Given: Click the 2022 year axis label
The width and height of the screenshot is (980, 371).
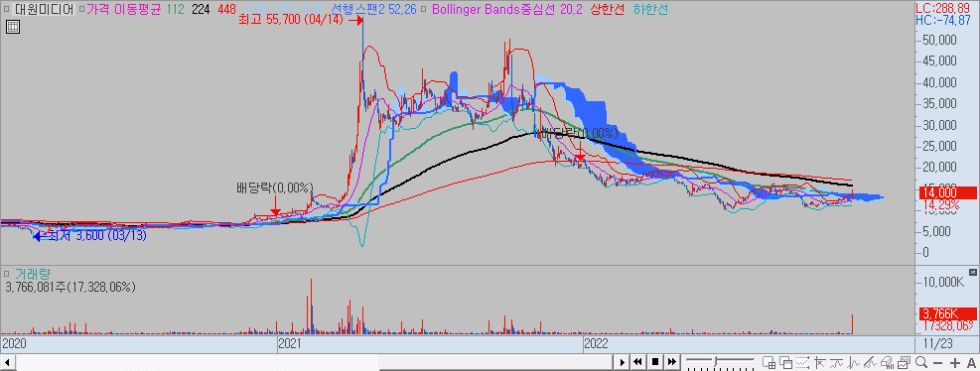Looking at the screenshot, I should click(596, 343).
